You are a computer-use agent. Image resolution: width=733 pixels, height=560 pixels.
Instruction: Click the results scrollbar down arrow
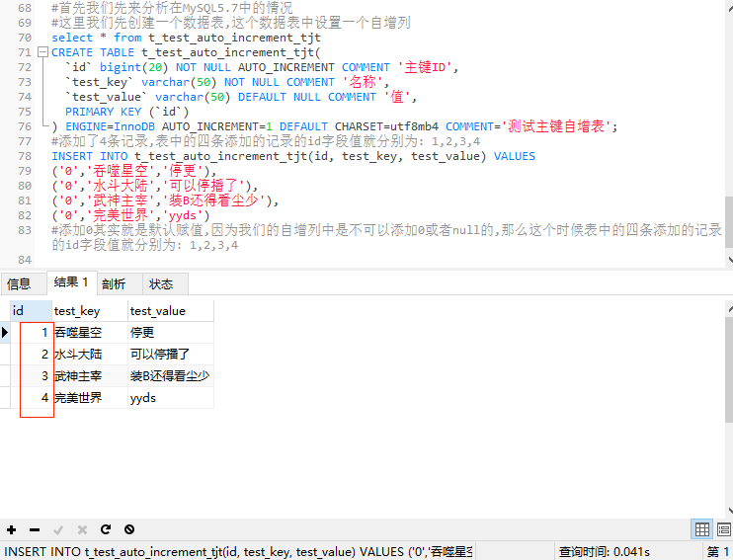[x=730, y=511]
